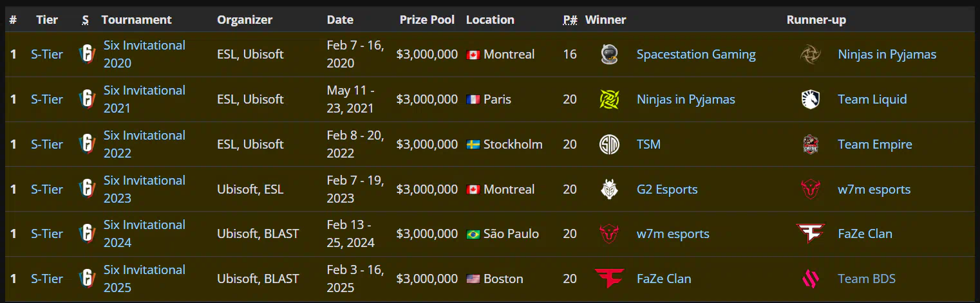The height and width of the screenshot is (303, 980).
Task: Click the Brazil flag next to São Paulo
Action: [x=473, y=234]
